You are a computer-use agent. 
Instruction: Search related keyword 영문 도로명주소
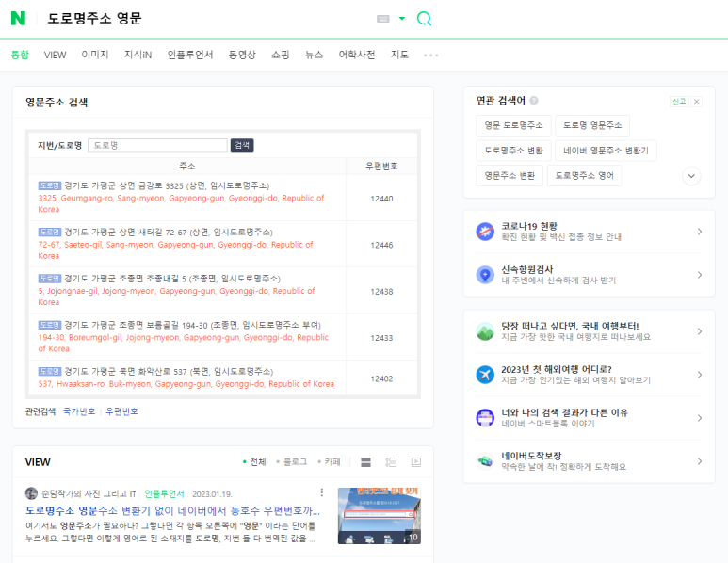click(x=513, y=125)
